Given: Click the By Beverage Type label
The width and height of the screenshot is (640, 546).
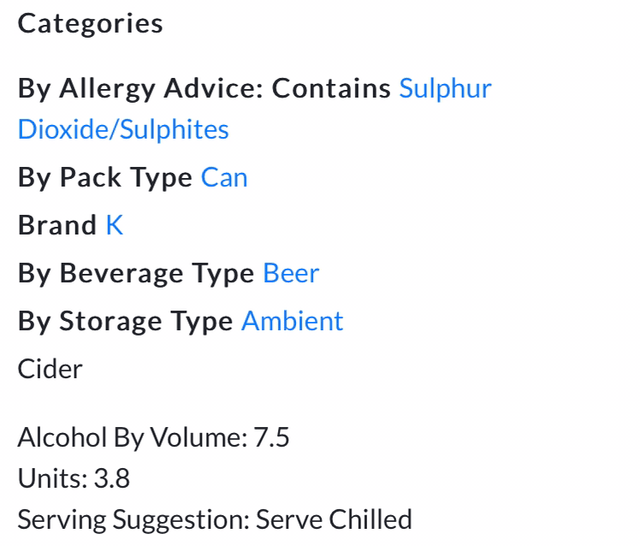Looking at the screenshot, I should click(136, 273).
